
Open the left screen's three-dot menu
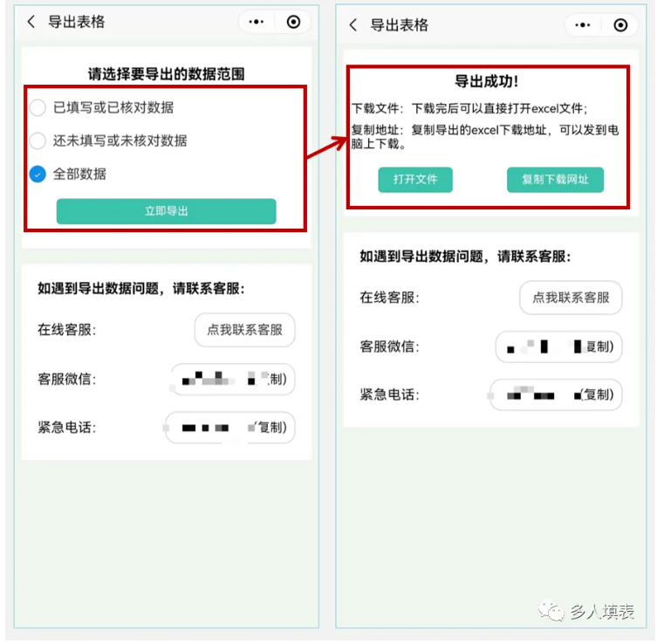256,21
